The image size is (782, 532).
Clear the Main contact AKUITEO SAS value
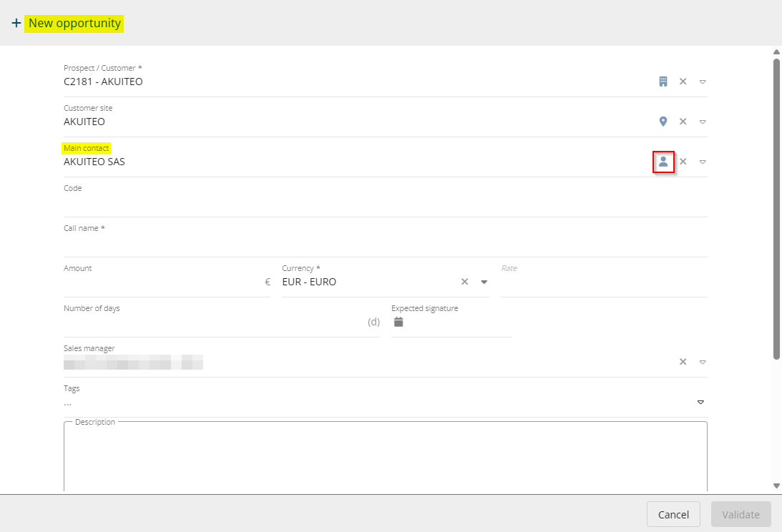(683, 162)
